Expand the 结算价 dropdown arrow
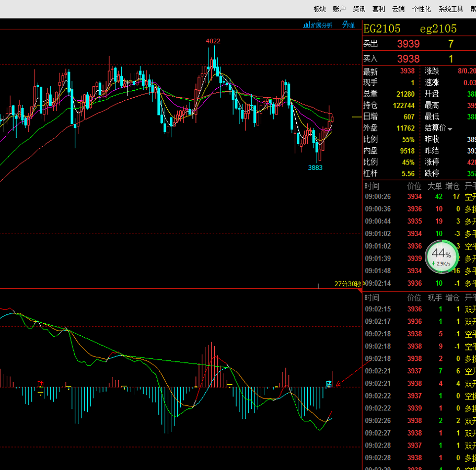The image size is (476, 470). (x=450, y=128)
